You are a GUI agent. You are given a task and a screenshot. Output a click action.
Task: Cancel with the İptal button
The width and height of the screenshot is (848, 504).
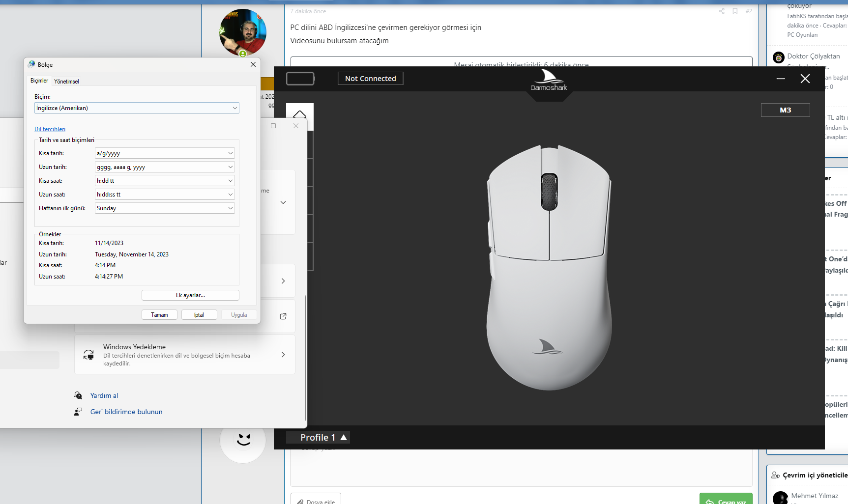coord(199,315)
